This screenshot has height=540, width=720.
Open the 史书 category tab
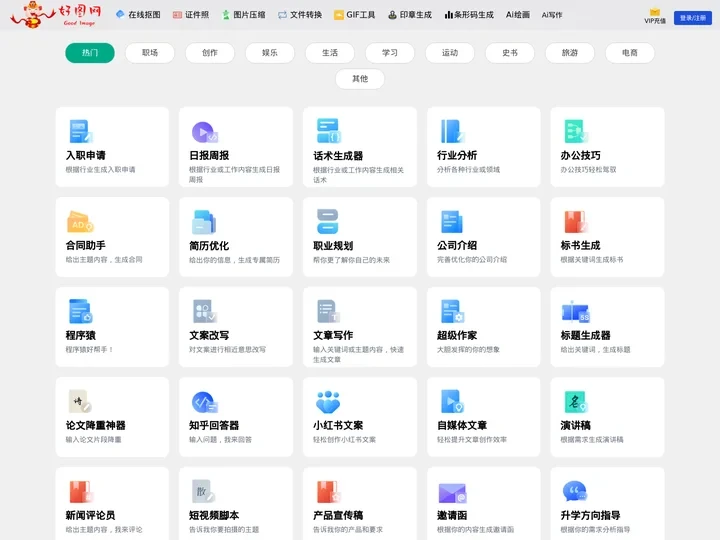pyautogui.click(x=510, y=53)
